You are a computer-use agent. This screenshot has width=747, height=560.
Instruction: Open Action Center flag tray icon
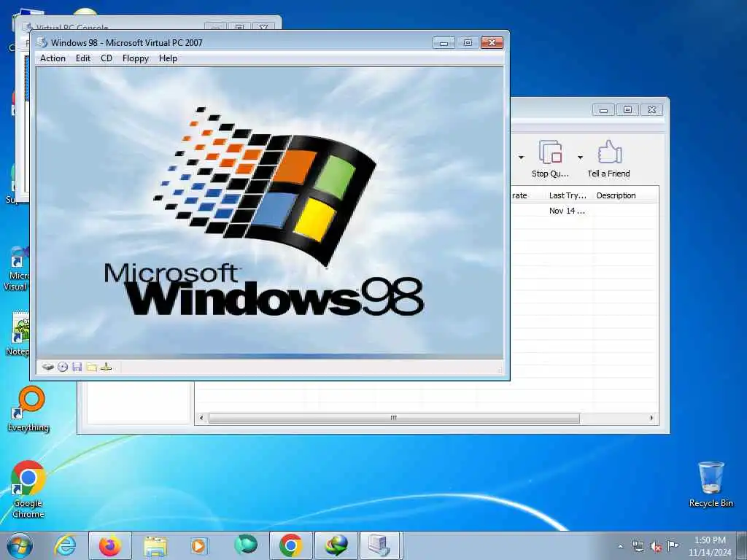click(x=673, y=545)
